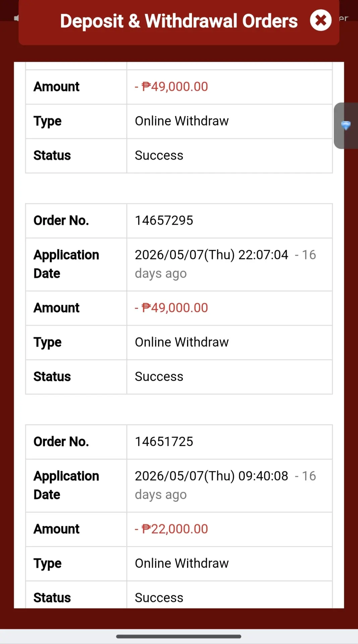358x644 pixels.
Task: Tap the -₱22,000.00 amount
Action: click(171, 529)
